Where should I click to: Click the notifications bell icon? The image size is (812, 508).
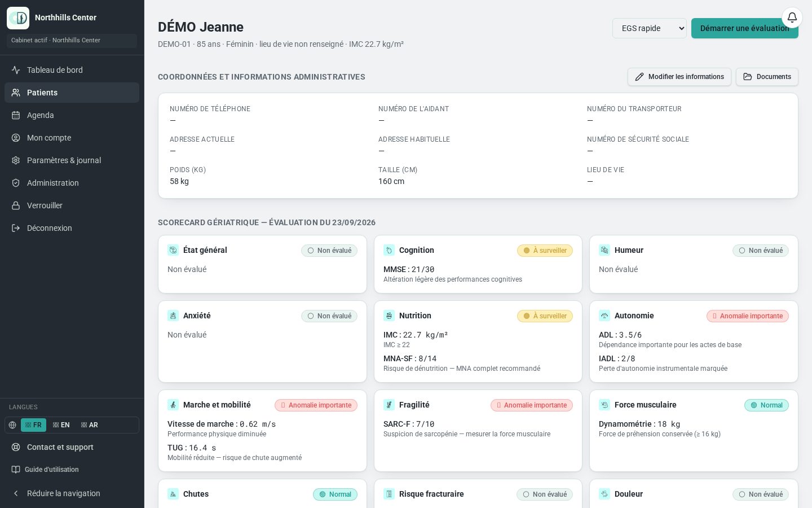click(792, 17)
